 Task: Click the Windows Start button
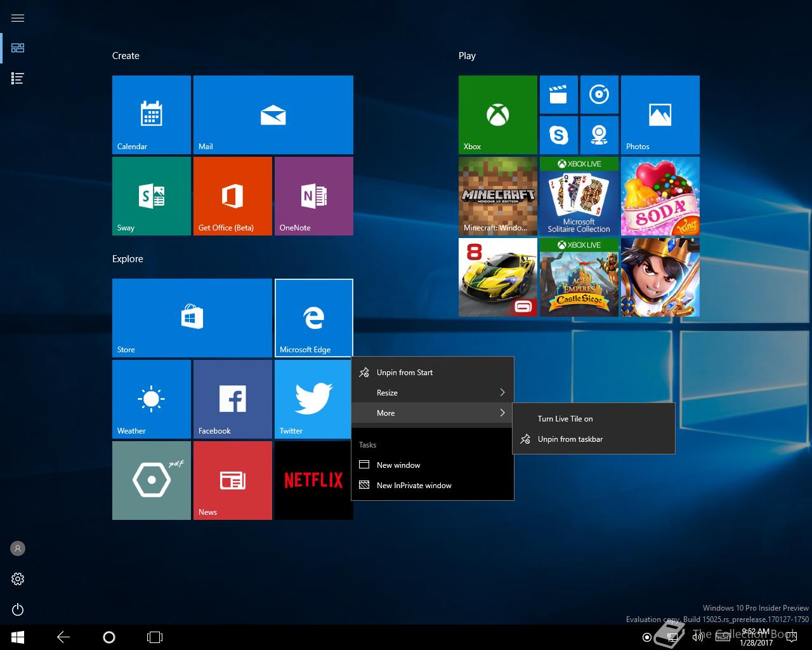(x=18, y=637)
